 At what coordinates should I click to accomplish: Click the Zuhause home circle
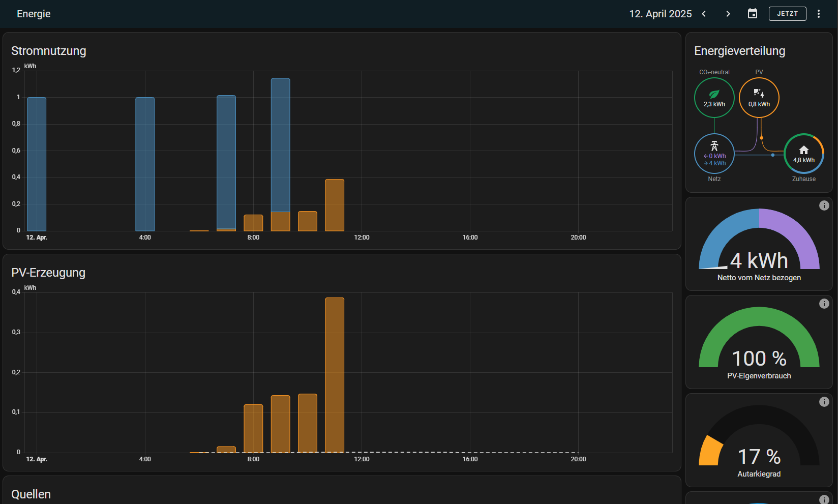point(803,154)
